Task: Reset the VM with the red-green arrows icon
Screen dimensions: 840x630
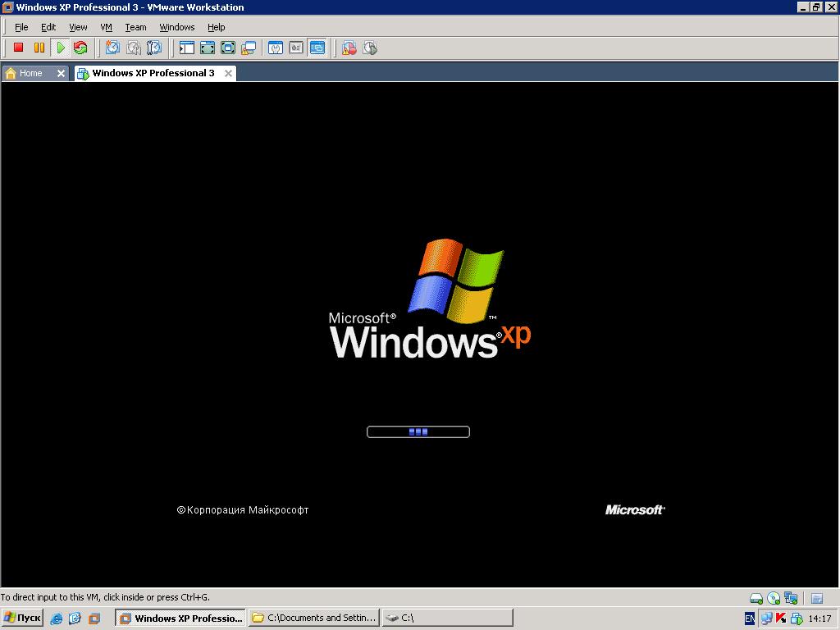Action: click(81, 48)
